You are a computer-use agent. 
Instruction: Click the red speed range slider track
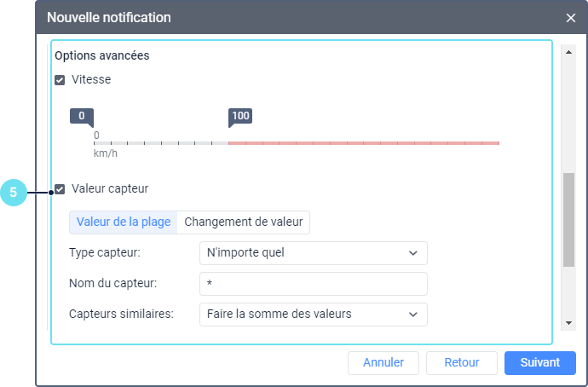[364, 143]
